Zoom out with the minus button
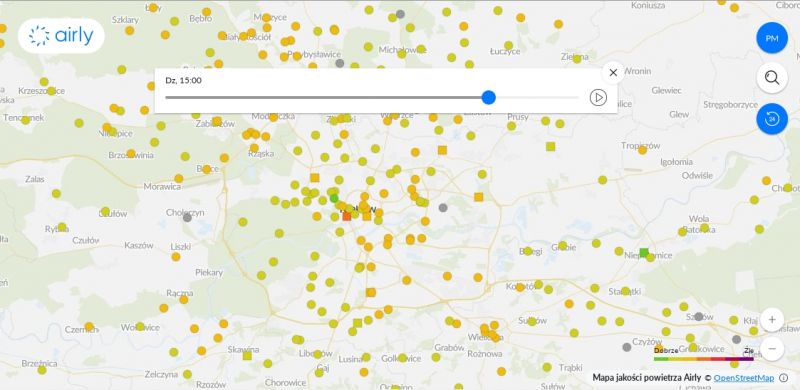 pos(772,349)
